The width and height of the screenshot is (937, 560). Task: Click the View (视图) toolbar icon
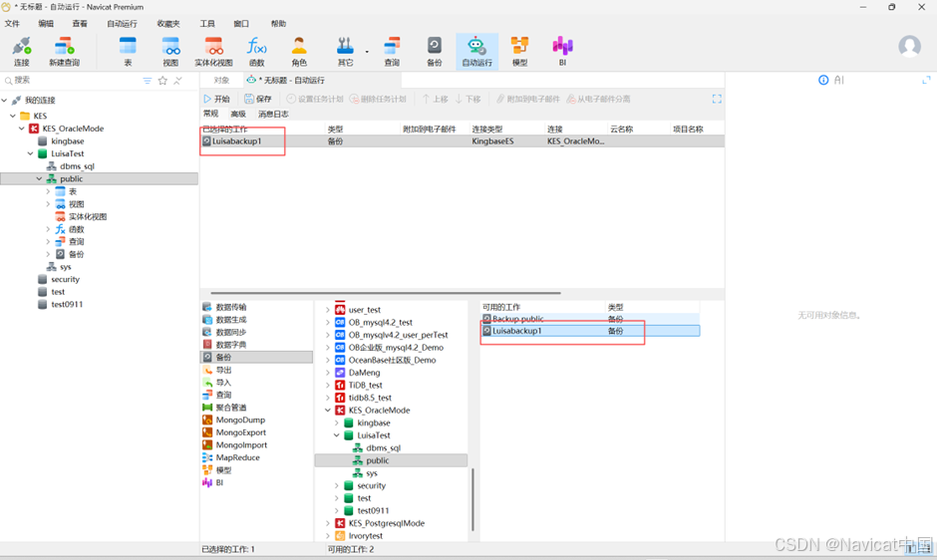click(170, 51)
